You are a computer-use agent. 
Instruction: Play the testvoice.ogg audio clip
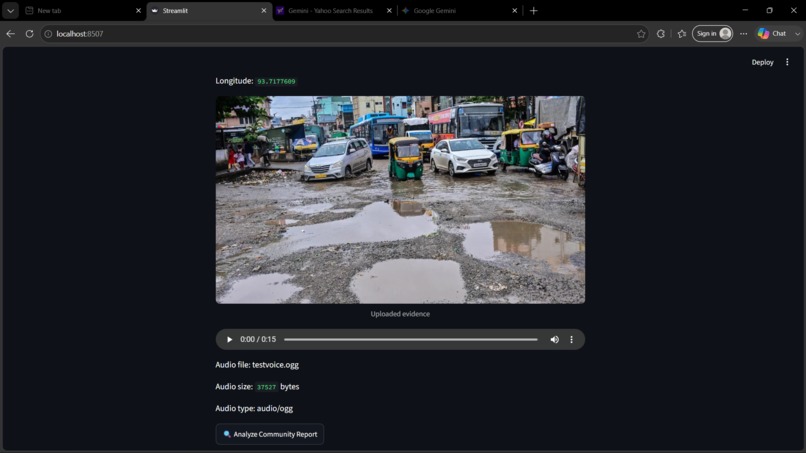pos(229,339)
